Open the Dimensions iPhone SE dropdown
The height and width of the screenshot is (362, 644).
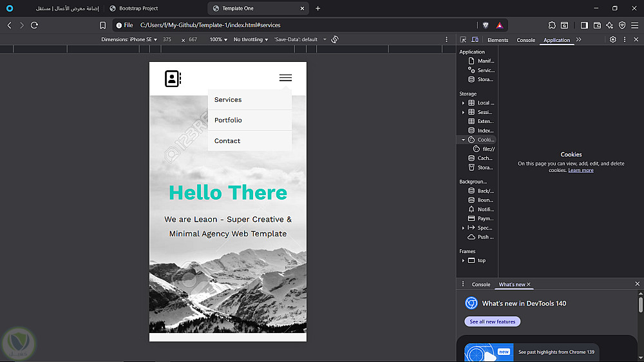pos(129,40)
